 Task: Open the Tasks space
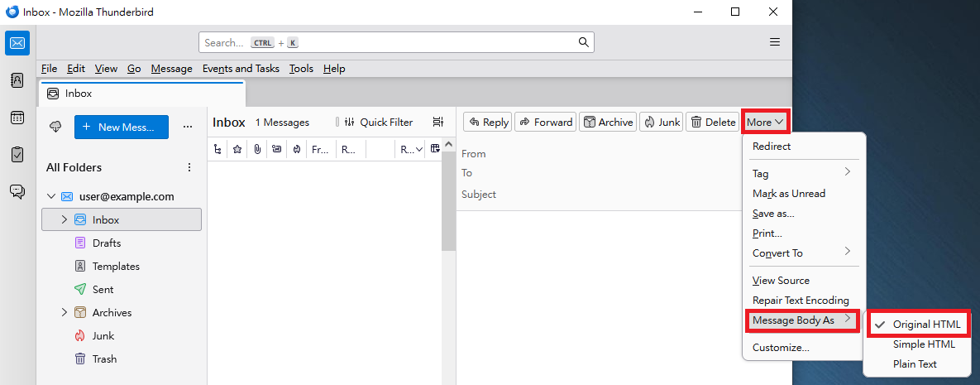pos(17,154)
